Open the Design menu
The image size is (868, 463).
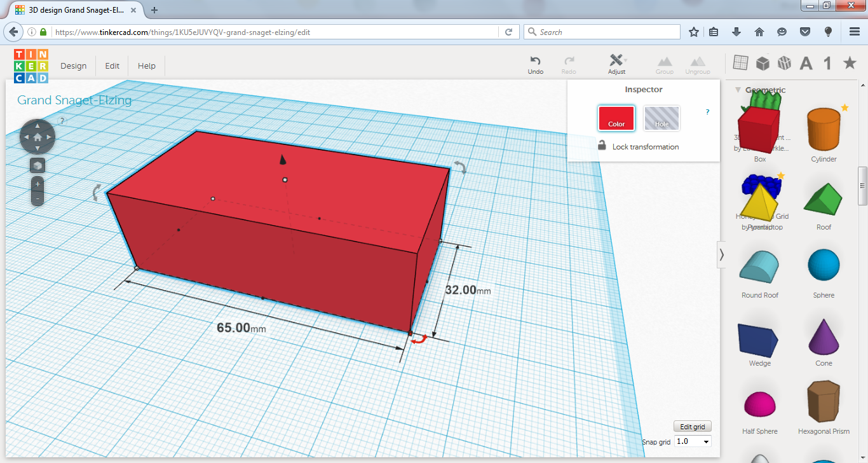(x=73, y=66)
